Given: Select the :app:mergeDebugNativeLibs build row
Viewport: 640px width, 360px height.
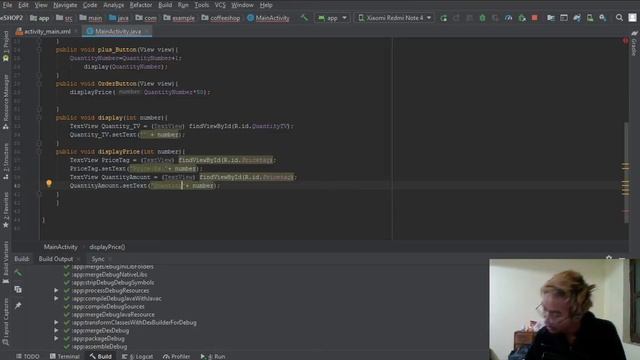Looking at the screenshot, I should pos(109,275).
